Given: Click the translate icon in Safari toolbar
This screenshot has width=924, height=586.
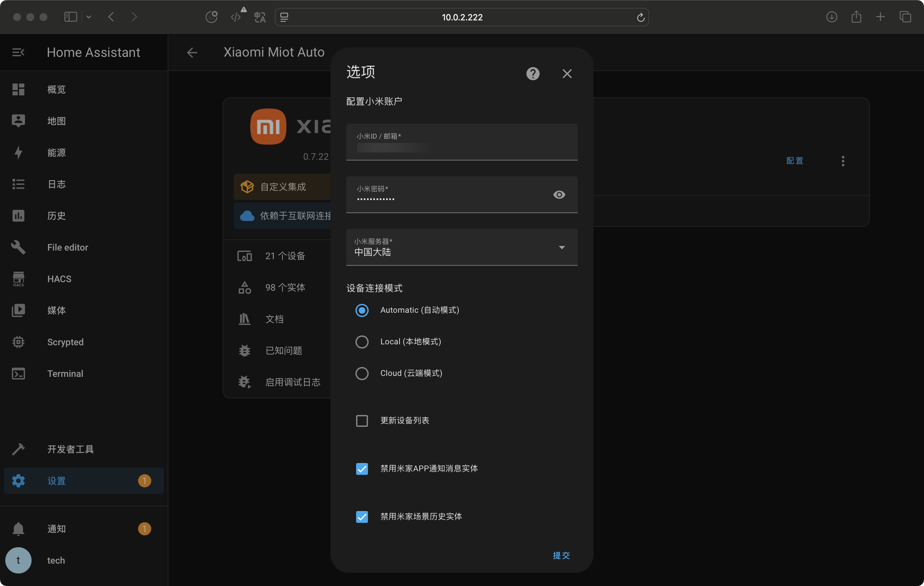Looking at the screenshot, I should coord(260,17).
